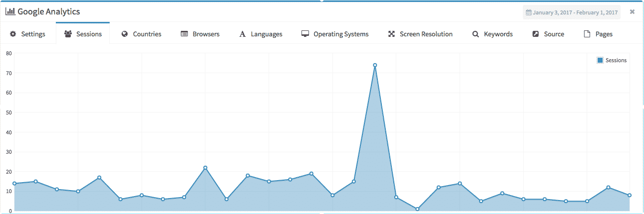644x214 pixels.
Task: Click the peak data point at 74 sessions
Action: pos(375,65)
